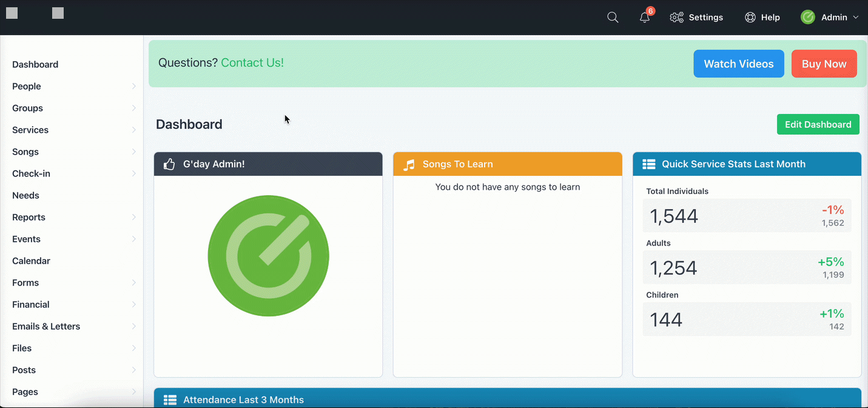Click the music note icon on Songs To Learn

point(409,164)
